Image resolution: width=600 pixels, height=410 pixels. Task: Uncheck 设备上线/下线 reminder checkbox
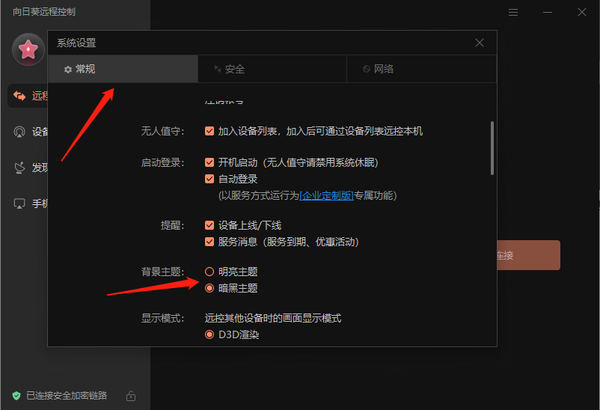coord(209,225)
